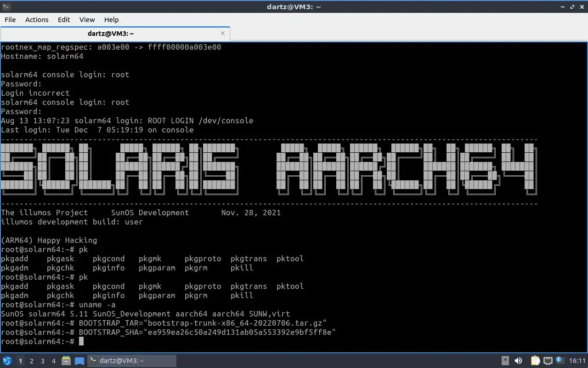Open the clipboard manager tray icon

click(x=536, y=361)
